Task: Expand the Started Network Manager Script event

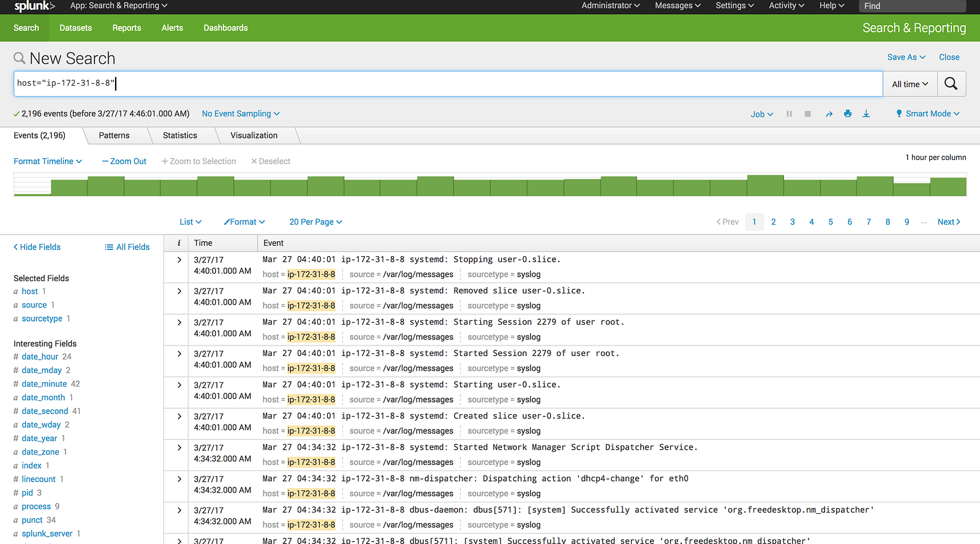Action: [x=179, y=448]
